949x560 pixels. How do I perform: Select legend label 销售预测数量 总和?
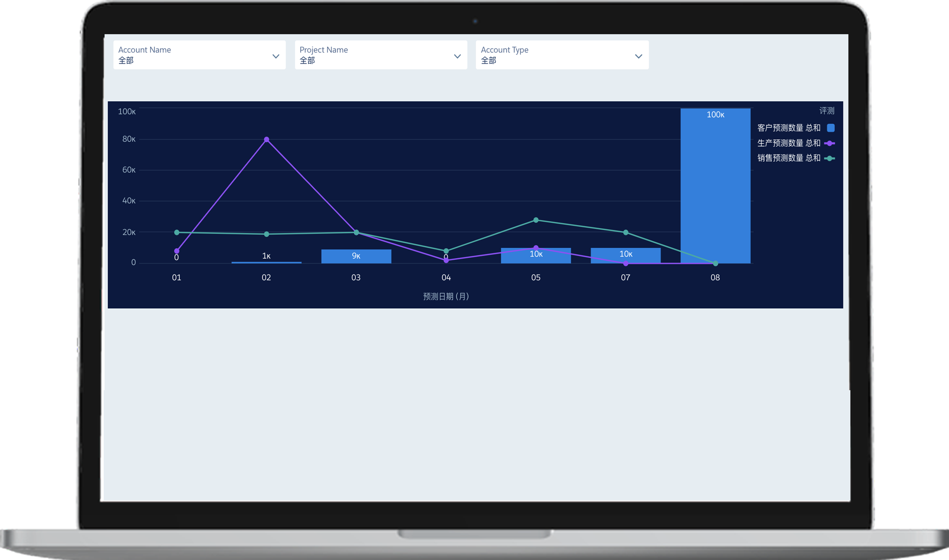(789, 158)
